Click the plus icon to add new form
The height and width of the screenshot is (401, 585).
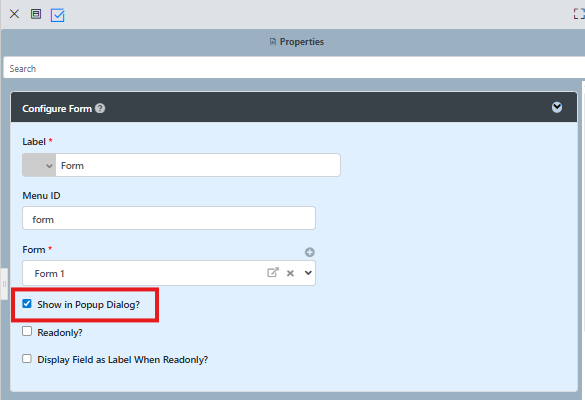pos(310,252)
